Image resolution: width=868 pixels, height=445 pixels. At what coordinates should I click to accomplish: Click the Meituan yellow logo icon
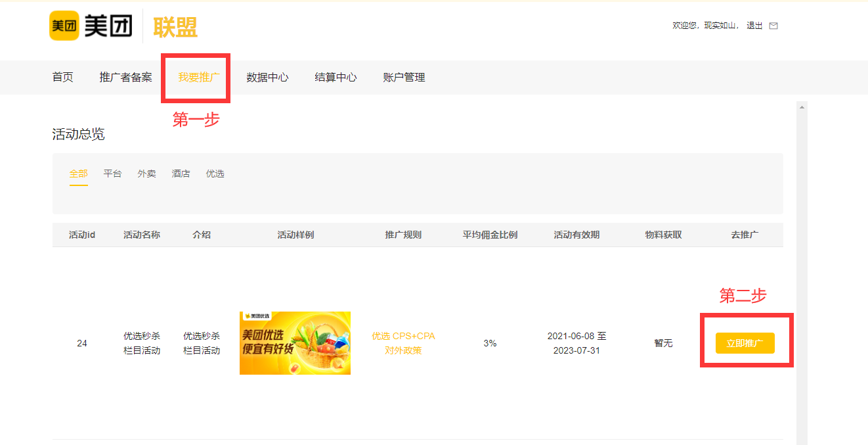pyautogui.click(x=64, y=26)
